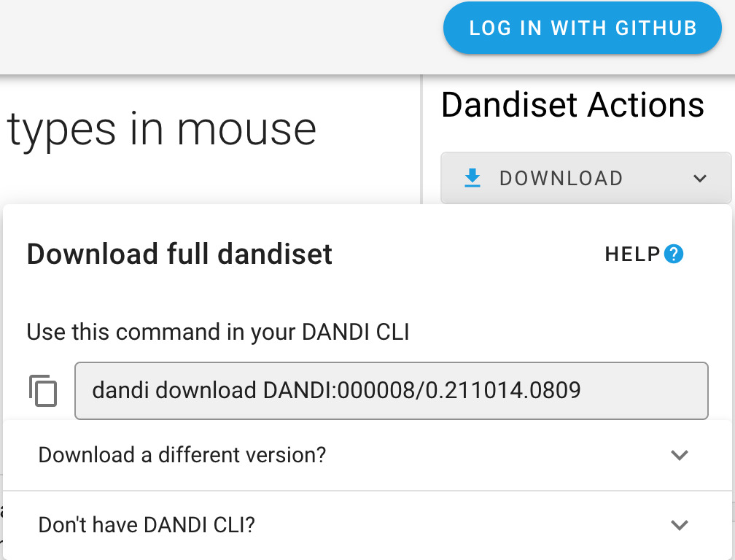735x560 pixels.
Task: Click the HELP link
Action: coord(633,254)
